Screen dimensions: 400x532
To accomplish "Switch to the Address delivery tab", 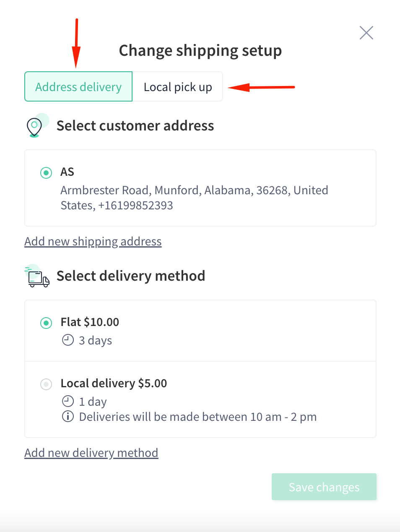I will pyautogui.click(x=78, y=86).
